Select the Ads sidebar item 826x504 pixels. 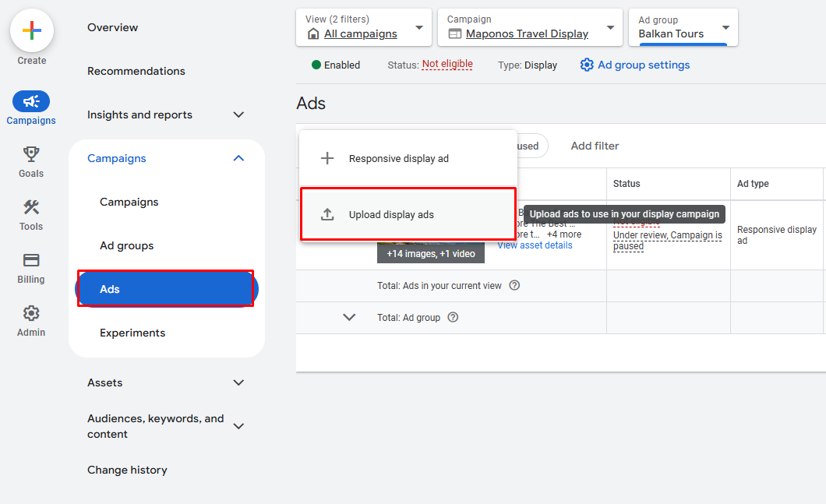click(167, 289)
